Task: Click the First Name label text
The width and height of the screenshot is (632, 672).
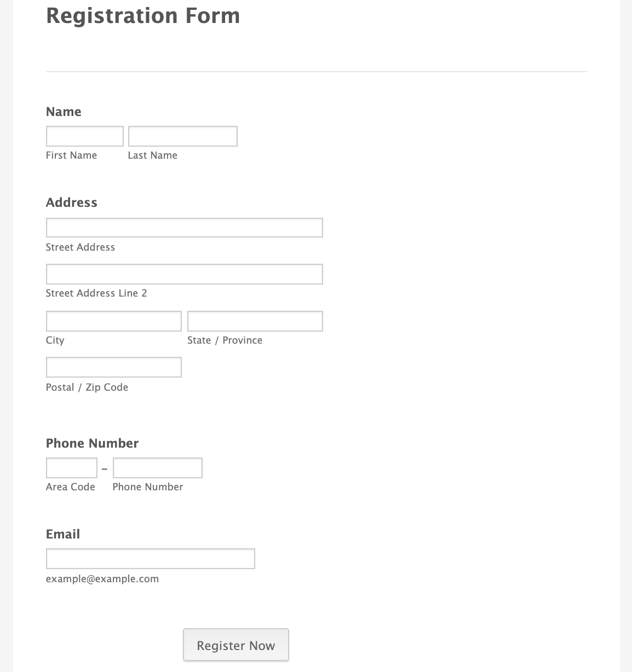Action: [x=71, y=155]
